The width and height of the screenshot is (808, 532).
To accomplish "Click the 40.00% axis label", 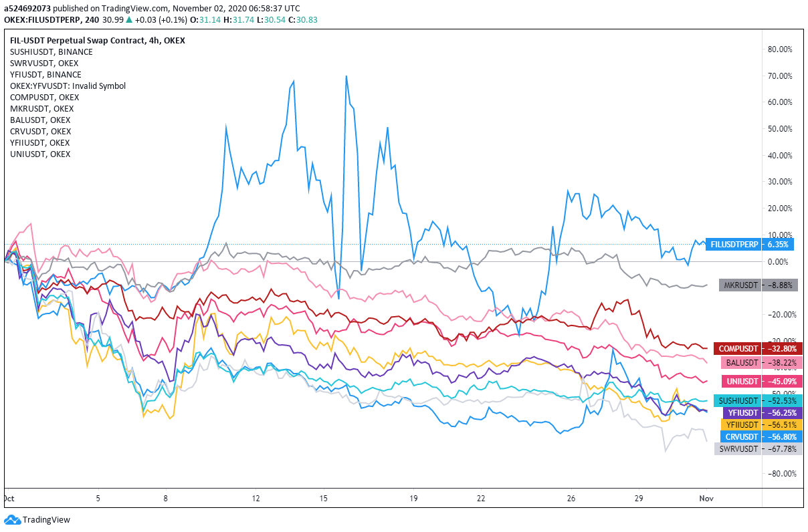I will point(781,156).
